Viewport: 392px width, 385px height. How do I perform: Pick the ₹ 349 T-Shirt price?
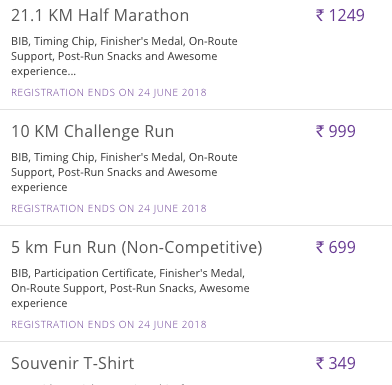tap(336, 363)
